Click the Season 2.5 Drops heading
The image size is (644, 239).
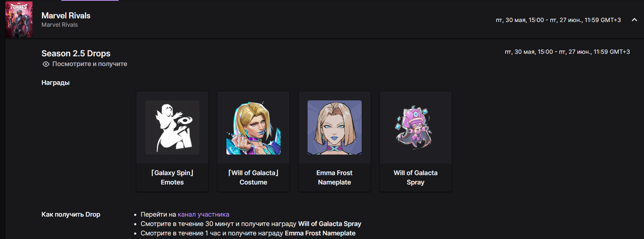tap(76, 53)
